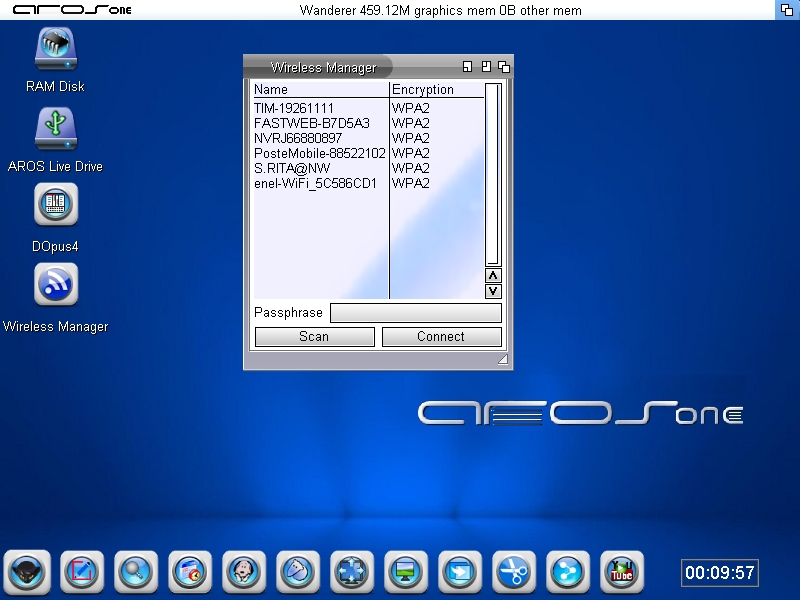This screenshot has width=800, height=600.
Task: Click the window resize corner gadget
Action: click(503, 359)
